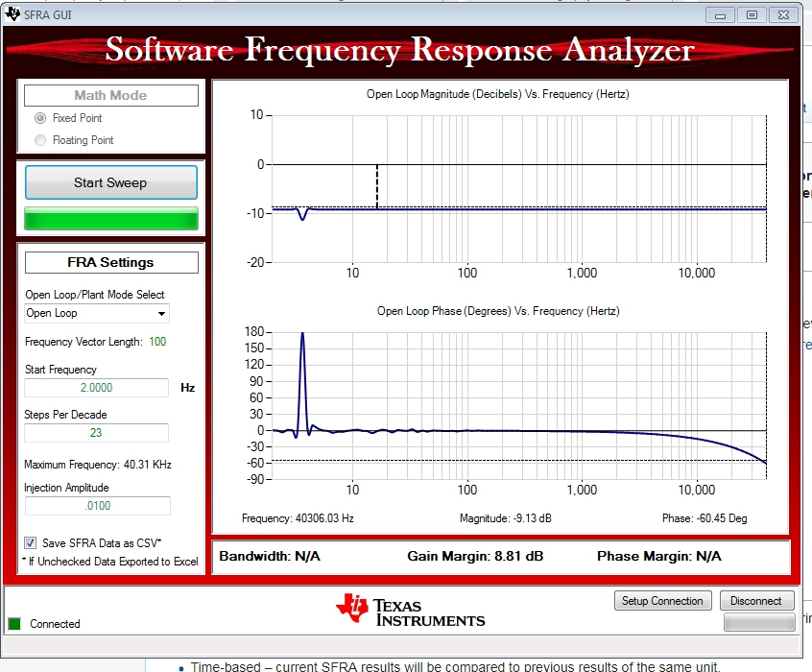Click the green sweep progress bar
812x672 pixels.
click(110, 219)
